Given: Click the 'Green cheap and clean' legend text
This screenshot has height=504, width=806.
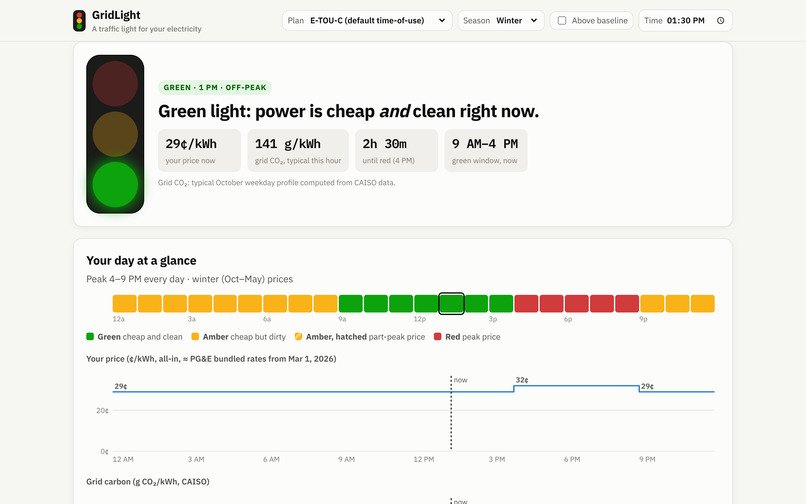Looking at the screenshot, I should (x=140, y=337).
